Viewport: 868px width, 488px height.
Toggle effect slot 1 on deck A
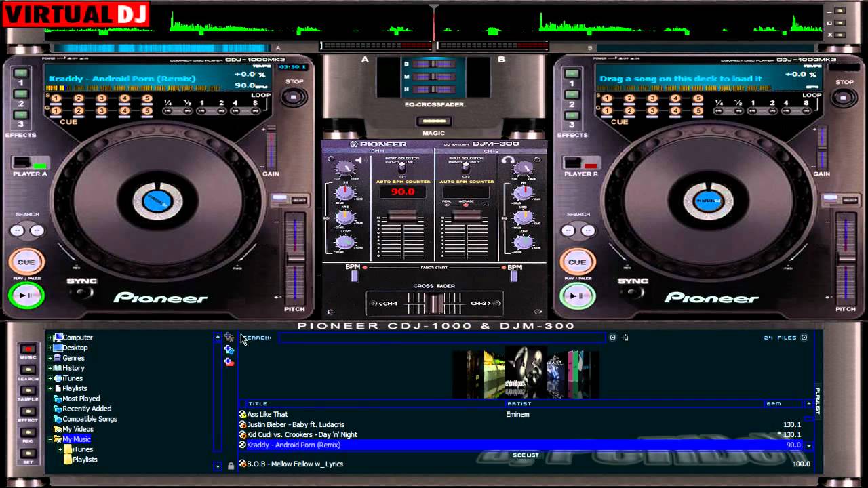coord(21,73)
